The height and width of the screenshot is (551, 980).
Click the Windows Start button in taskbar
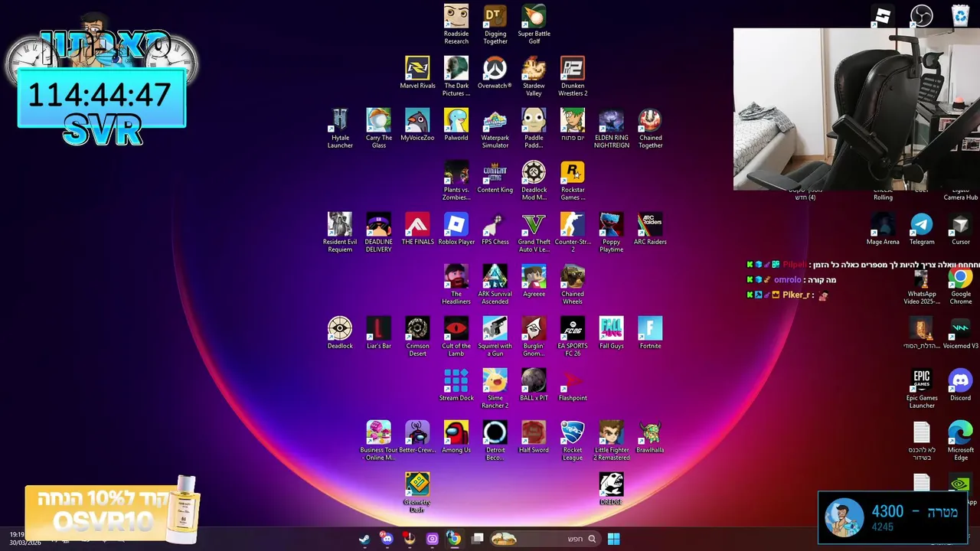613,539
